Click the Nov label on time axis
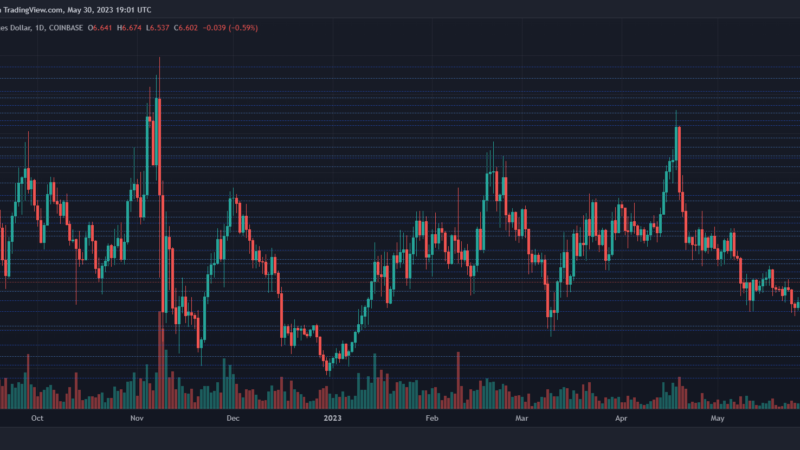 [137, 418]
